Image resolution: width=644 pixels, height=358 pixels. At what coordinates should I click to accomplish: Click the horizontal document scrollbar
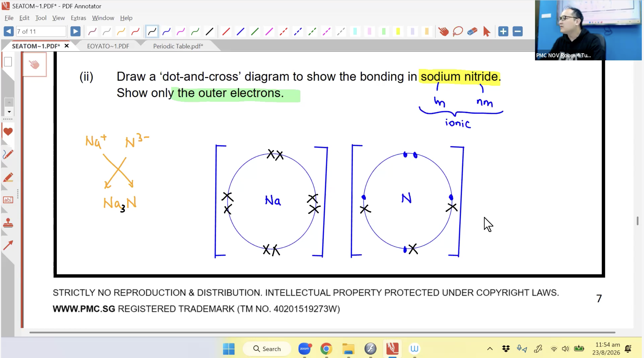pos(322,332)
